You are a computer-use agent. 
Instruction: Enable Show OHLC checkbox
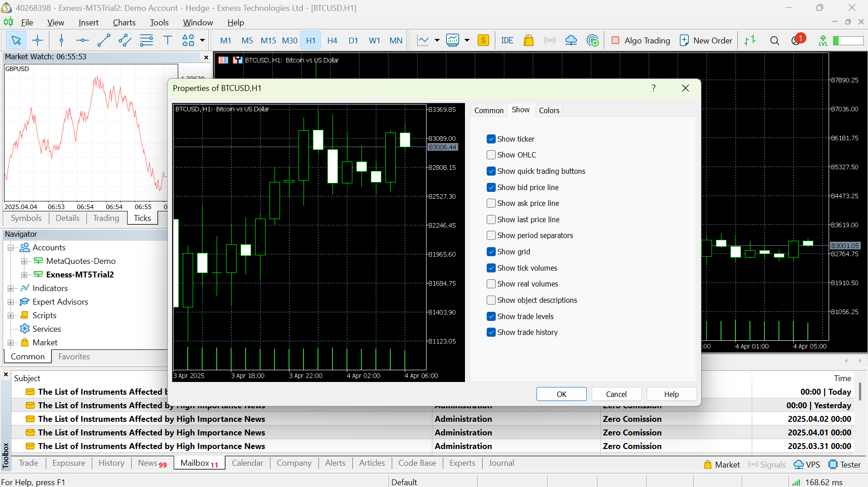tap(491, 155)
